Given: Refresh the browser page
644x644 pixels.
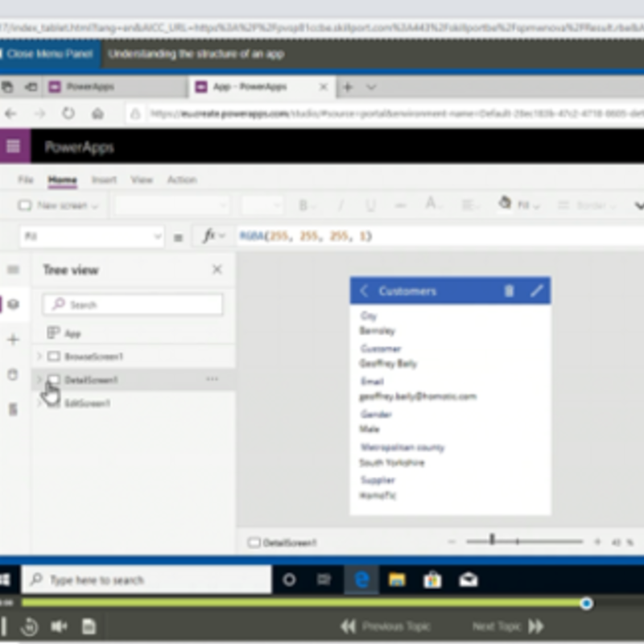Looking at the screenshot, I should coord(68,114).
